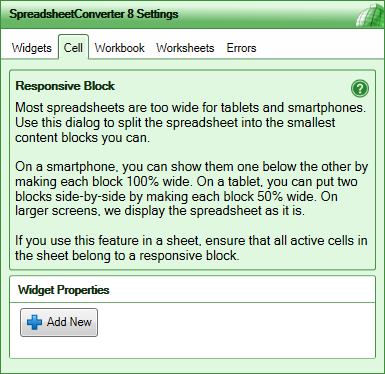Image resolution: width=385 pixels, height=374 pixels.
Task: Click the 'smallest content blocks you can' line
Action: (x=83, y=138)
